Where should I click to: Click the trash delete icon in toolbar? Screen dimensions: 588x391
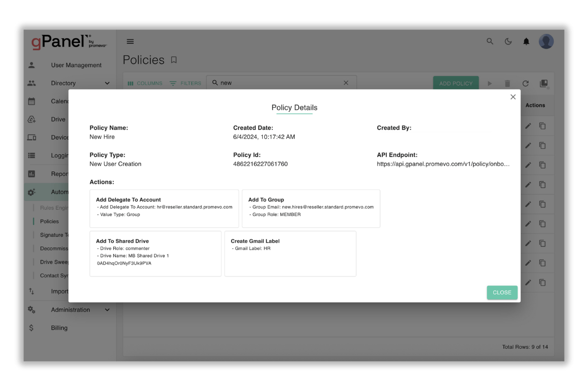pos(507,83)
